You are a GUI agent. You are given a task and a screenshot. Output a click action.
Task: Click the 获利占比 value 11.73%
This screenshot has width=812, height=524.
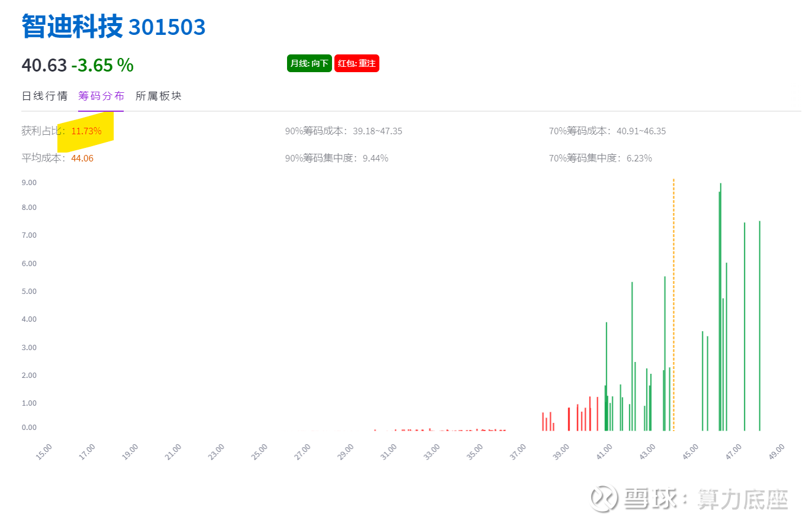coord(86,131)
